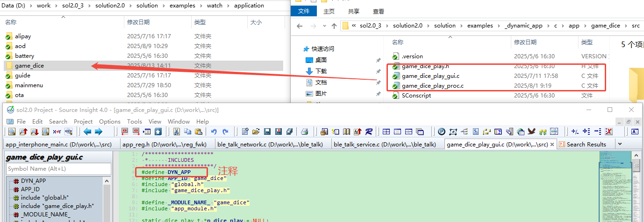
Task: Open the File menu in Source Insight
Action: [x=21, y=121]
